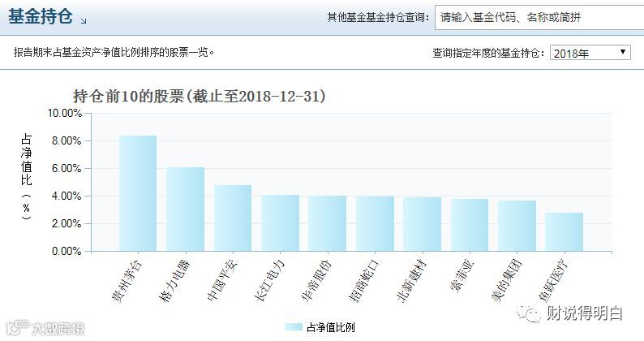Click the 招商蛇口 axis label
644x341 pixels.
click(x=364, y=281)
